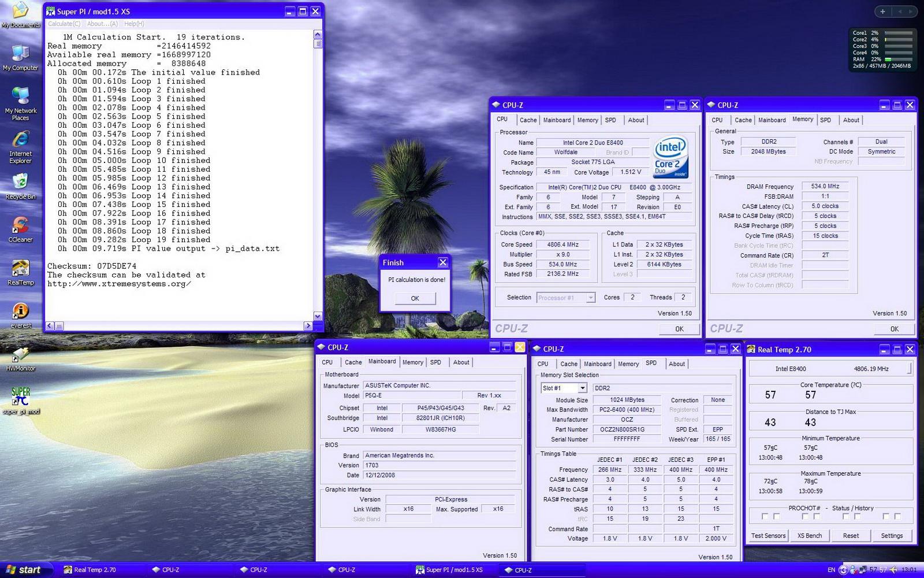Click OK in the CPU-Z CPU window
Screen dimensions: 924x578
(679, 329)
